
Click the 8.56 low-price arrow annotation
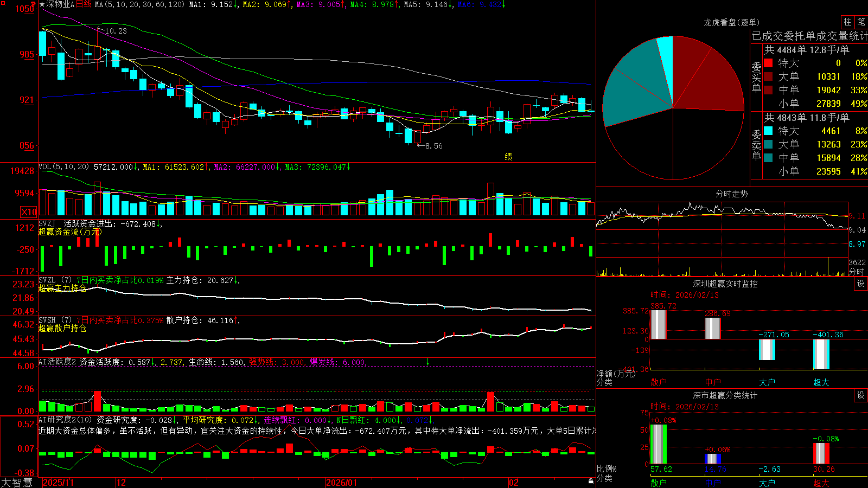point(430,146)
